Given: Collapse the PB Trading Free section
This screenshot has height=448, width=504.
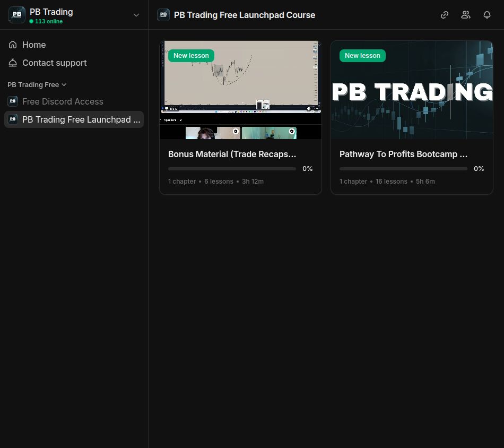Looking at the screenshot, I should (37, 84).
